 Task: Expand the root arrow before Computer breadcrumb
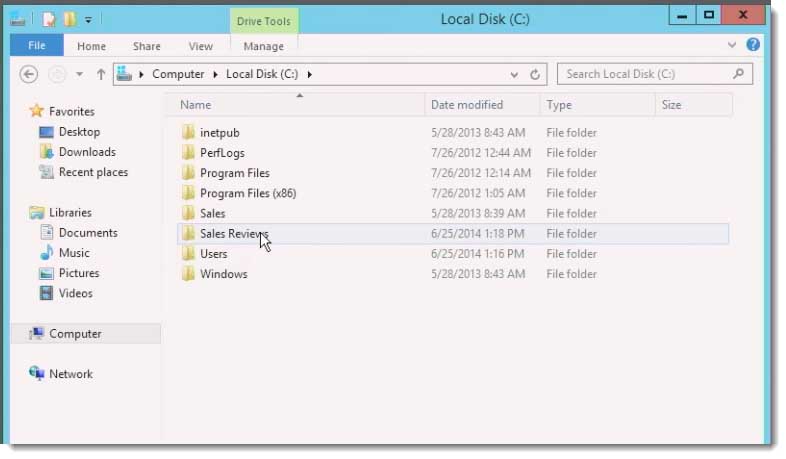point(141,75)
